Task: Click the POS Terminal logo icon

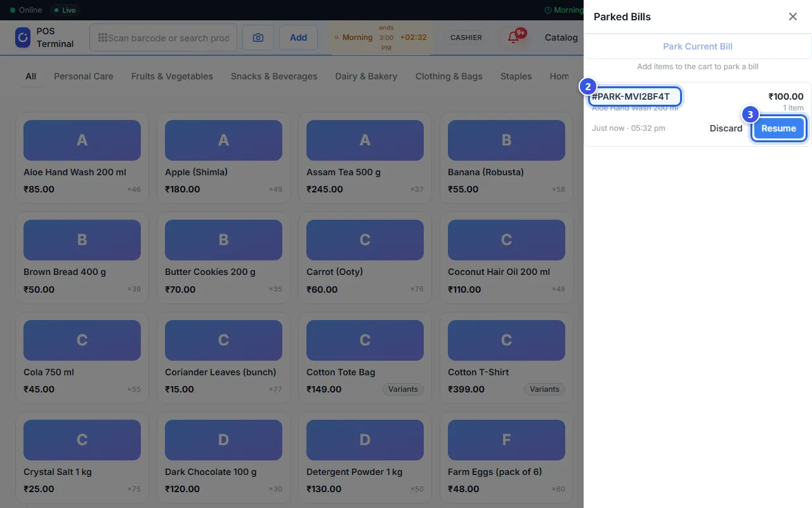Action: pos(23,37)
